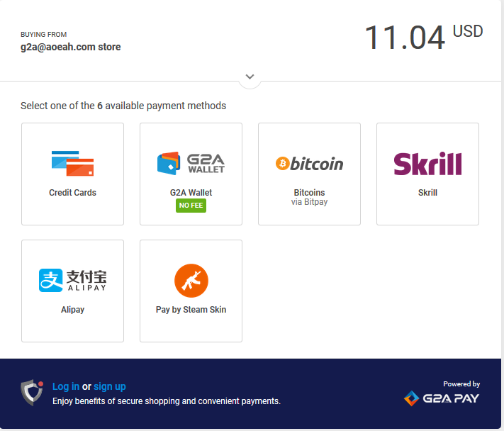
Task: Click the 'BUYING FROM' heading
Action: [x=44, y=35]
